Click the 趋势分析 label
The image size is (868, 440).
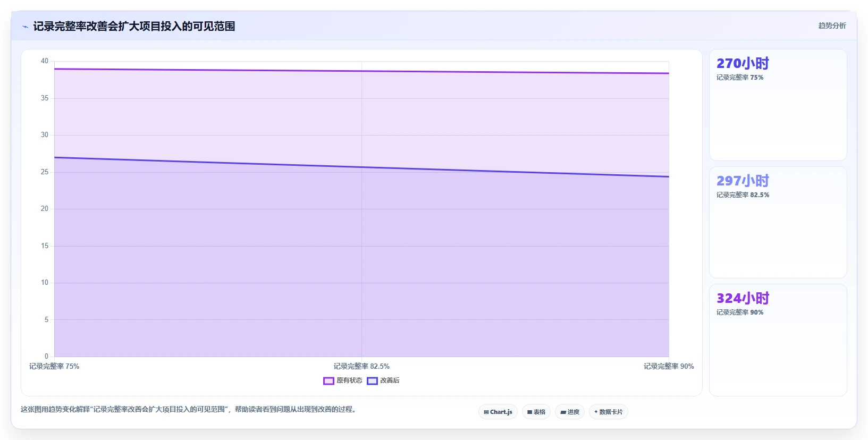pyautogui.click(x=832, y=26)
